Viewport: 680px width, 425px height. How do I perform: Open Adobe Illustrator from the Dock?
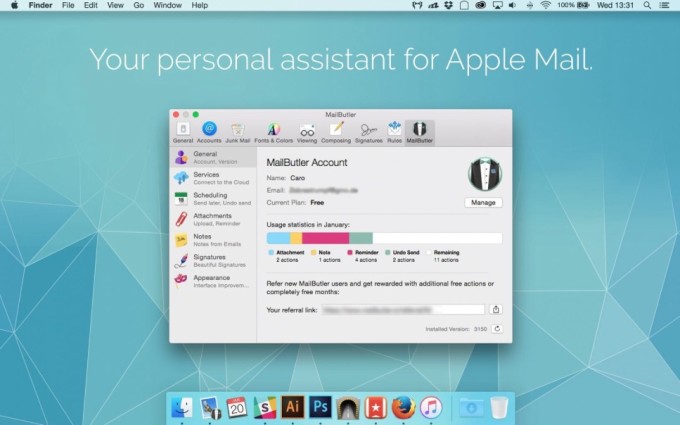(292, 407)
